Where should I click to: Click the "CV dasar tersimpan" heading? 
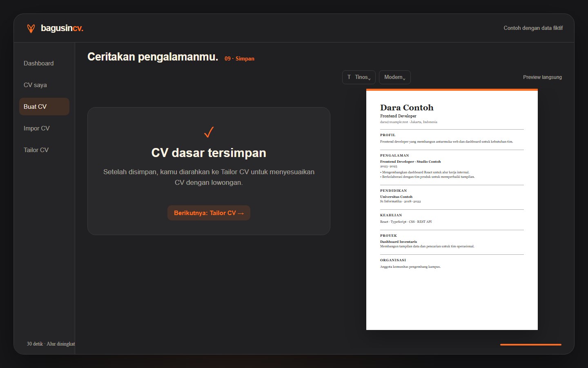tap(209, 153)
